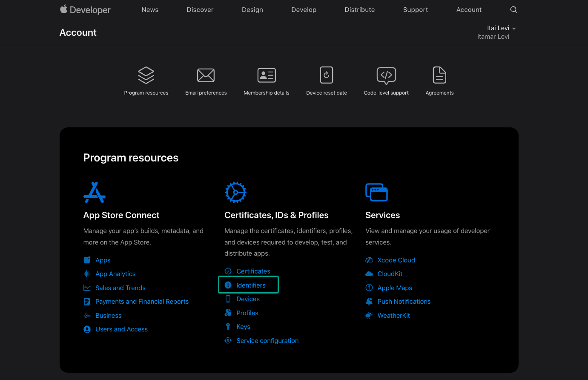Open the Apple Maps link
This screenshot has width=588, height=380.
pos(395,288)
